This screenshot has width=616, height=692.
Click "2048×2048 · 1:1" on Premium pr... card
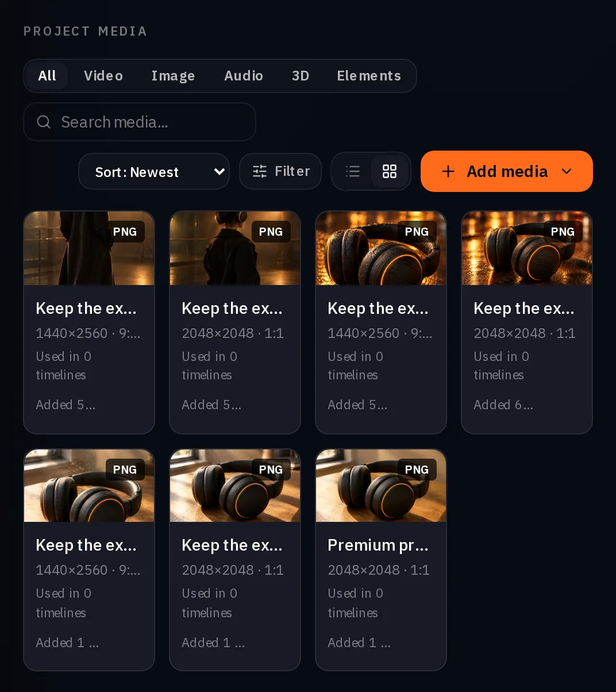379,570
